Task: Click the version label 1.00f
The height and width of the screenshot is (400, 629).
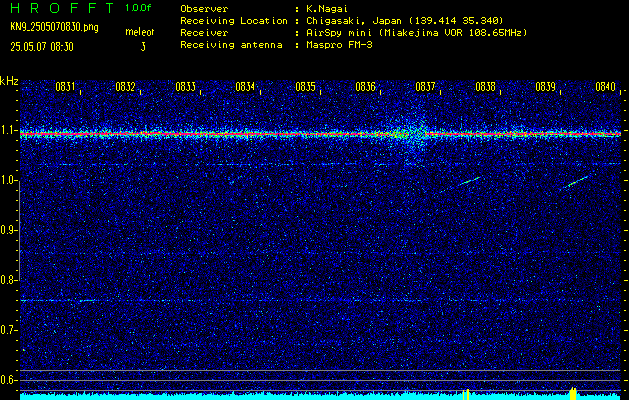Action: (x=138, y=8)
